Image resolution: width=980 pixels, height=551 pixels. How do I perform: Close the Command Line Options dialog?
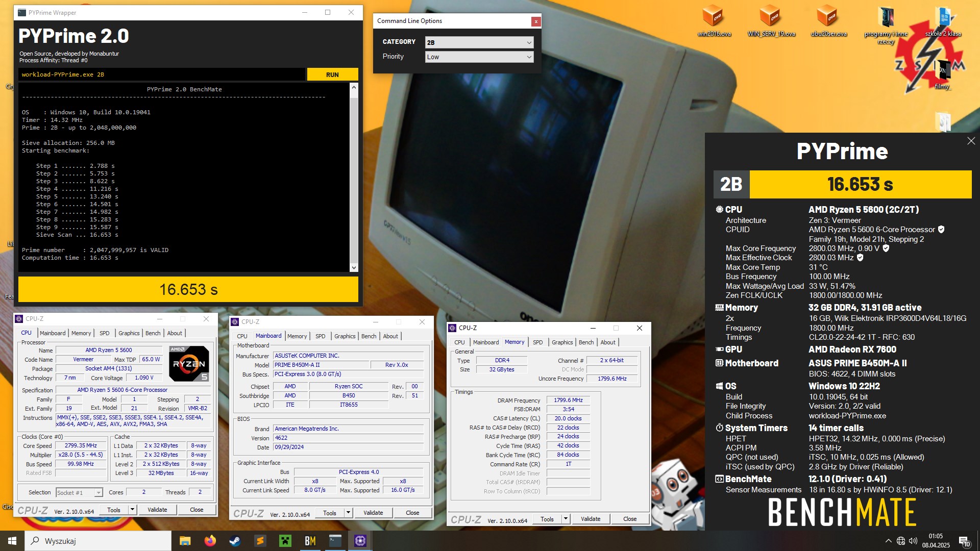[x=535, y=21]
